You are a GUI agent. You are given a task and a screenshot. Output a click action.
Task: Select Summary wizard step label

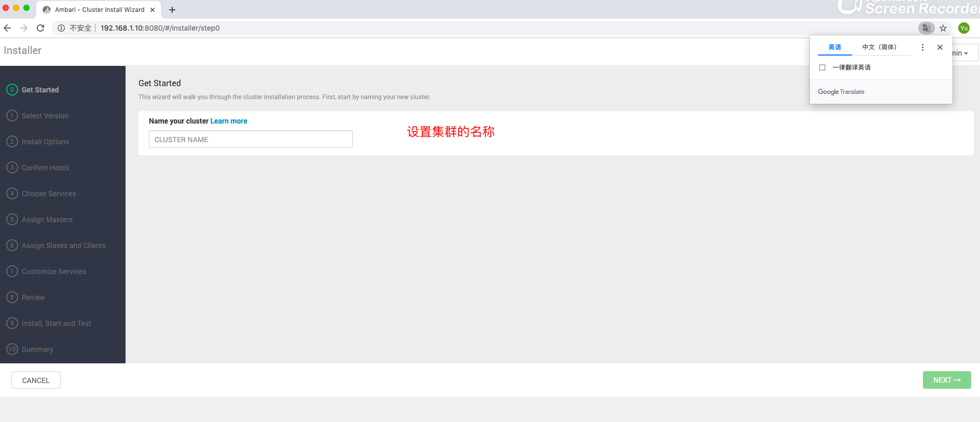tap(37, 349)
